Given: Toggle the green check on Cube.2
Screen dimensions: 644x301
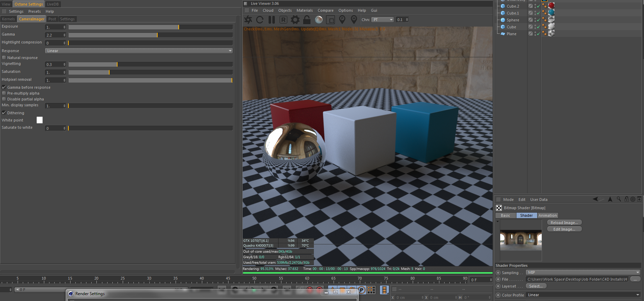Looking at the screenshot, I should tap(538, 6).
